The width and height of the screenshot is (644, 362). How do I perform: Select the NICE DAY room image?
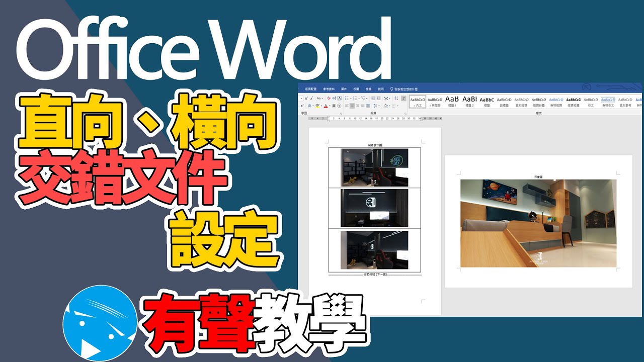pos(374,168)
